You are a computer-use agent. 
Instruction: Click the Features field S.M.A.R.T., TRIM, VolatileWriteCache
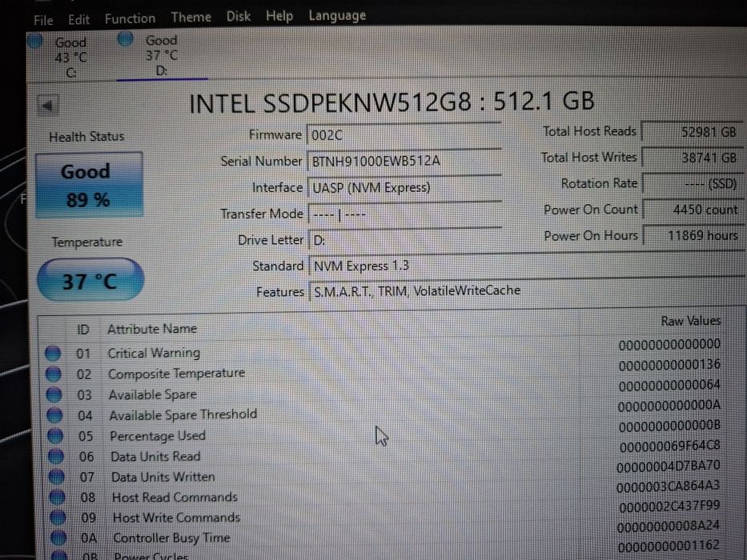click(x=527, y=290)
